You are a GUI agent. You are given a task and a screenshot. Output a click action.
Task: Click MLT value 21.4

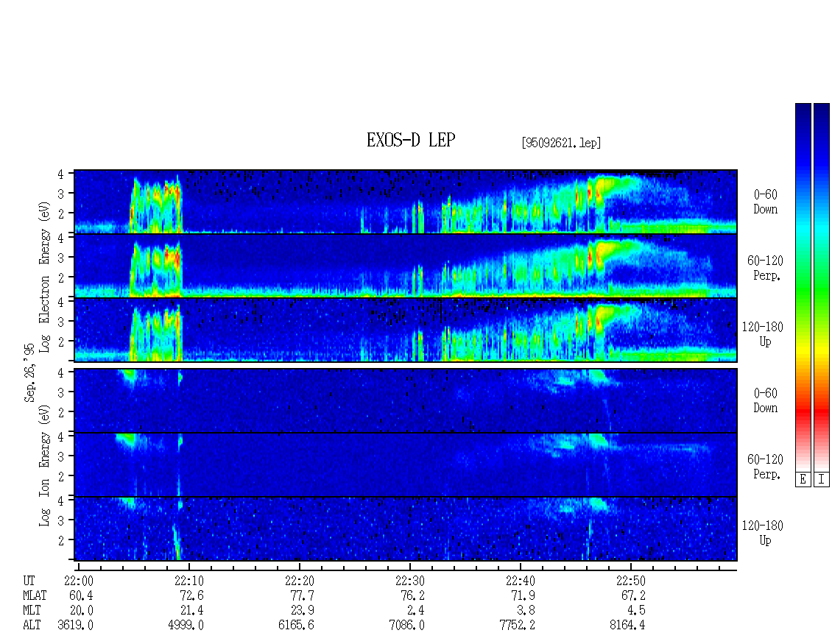[191, 611]
